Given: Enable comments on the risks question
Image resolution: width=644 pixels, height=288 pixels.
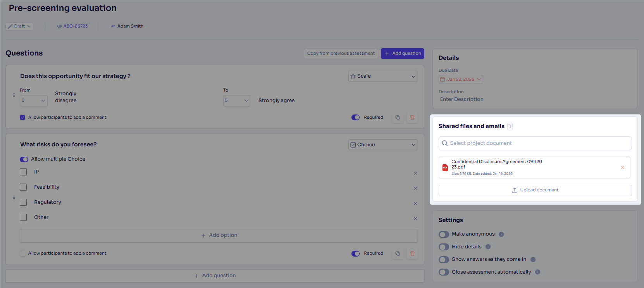Looking at the screenshot, I should tap(22, 253).
